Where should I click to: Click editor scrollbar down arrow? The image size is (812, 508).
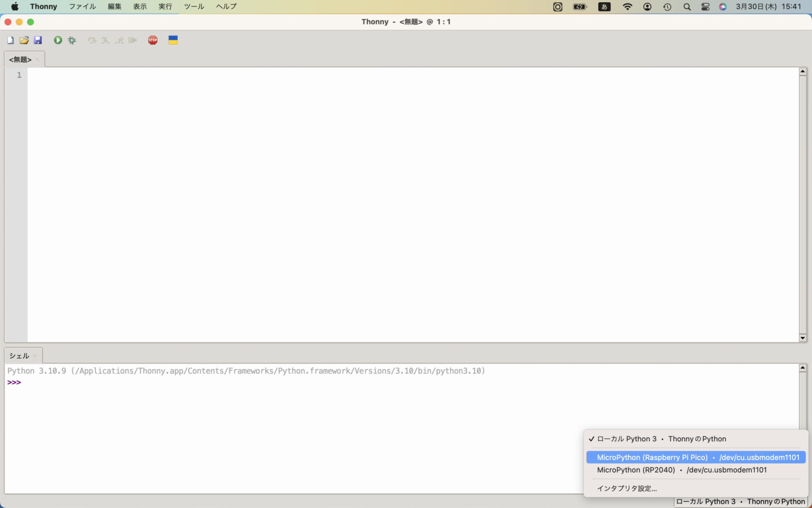(802, 338)
